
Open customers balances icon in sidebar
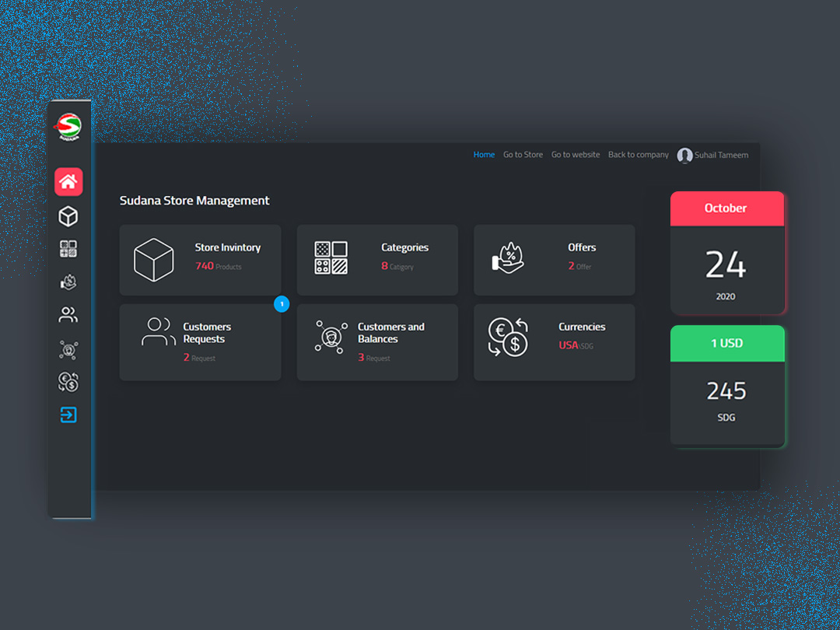(68, 349)
